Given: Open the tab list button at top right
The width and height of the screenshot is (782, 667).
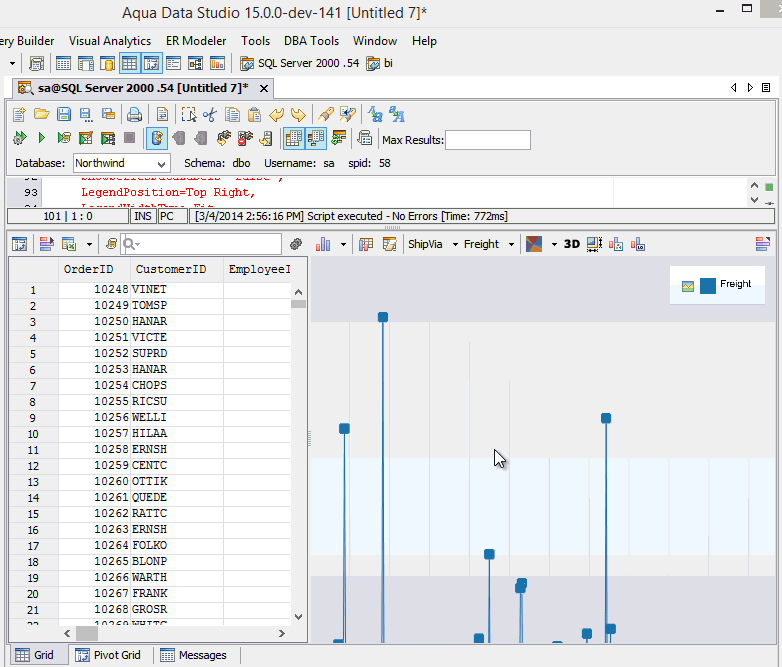Looking at the screenshot, I should [766, 88].
